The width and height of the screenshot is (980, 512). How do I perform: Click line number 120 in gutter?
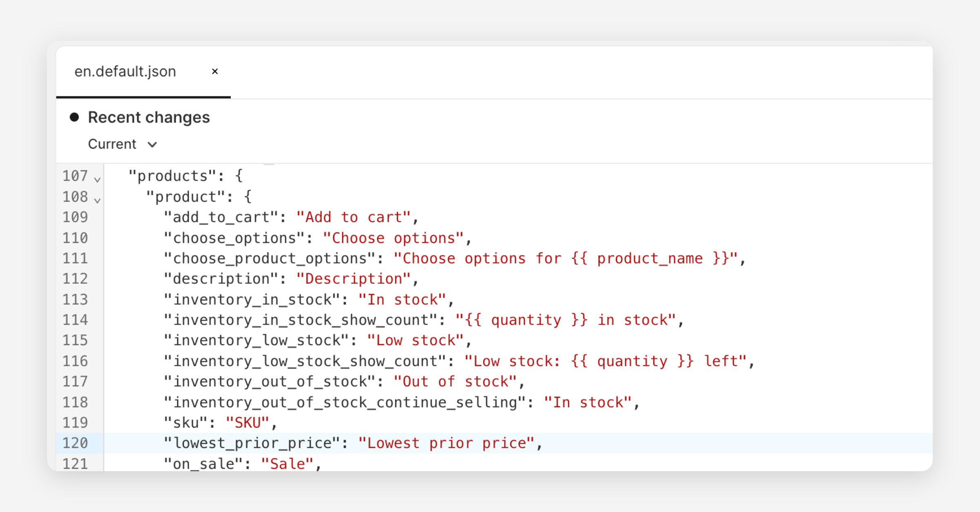[x=75, y=443]
